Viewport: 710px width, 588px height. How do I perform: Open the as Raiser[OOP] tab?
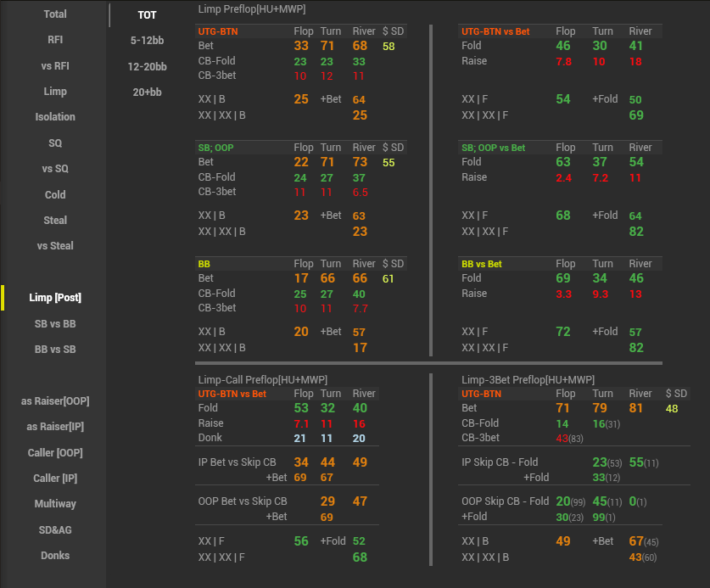[55, 401]
